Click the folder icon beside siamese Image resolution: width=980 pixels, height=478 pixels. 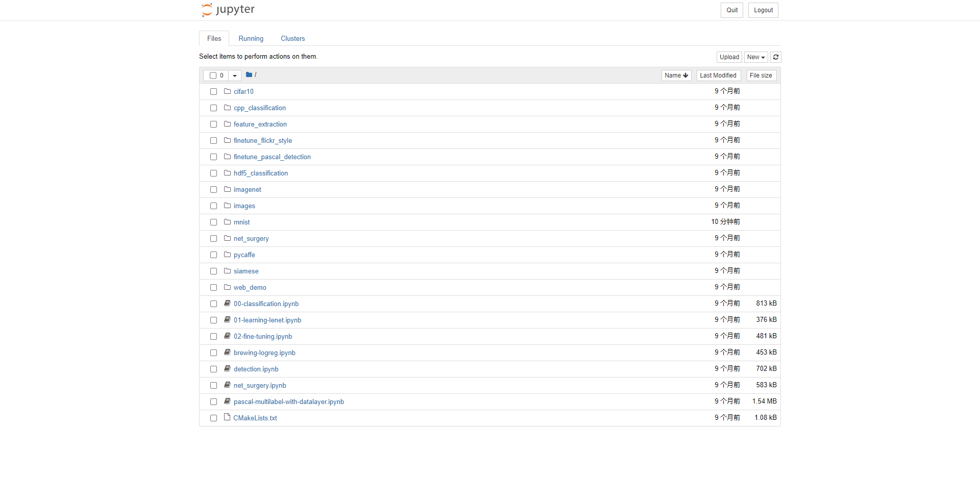click(228, 271)
